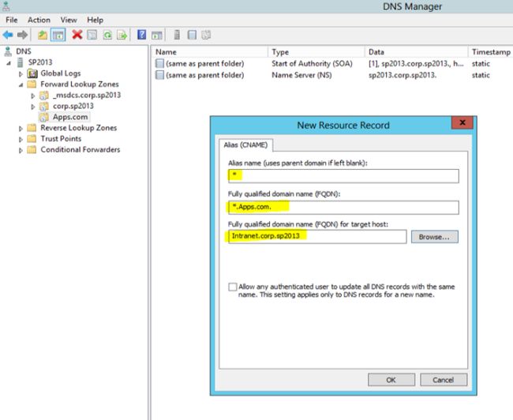Expand the Reverse Lookup Zones node
Image resolution: width=513 pixels, height=420 pixels.
[x=21, y=129]
